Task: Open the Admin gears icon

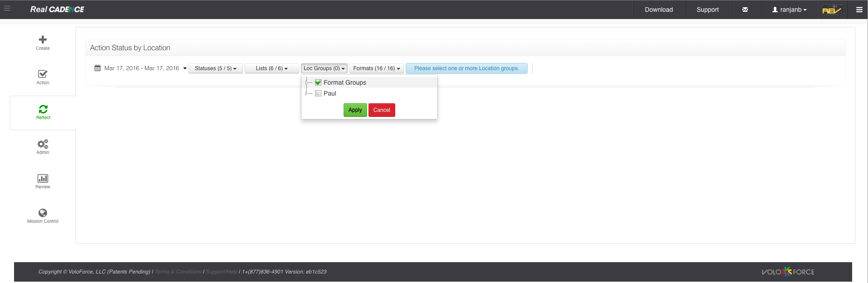Action: (43, 144)
